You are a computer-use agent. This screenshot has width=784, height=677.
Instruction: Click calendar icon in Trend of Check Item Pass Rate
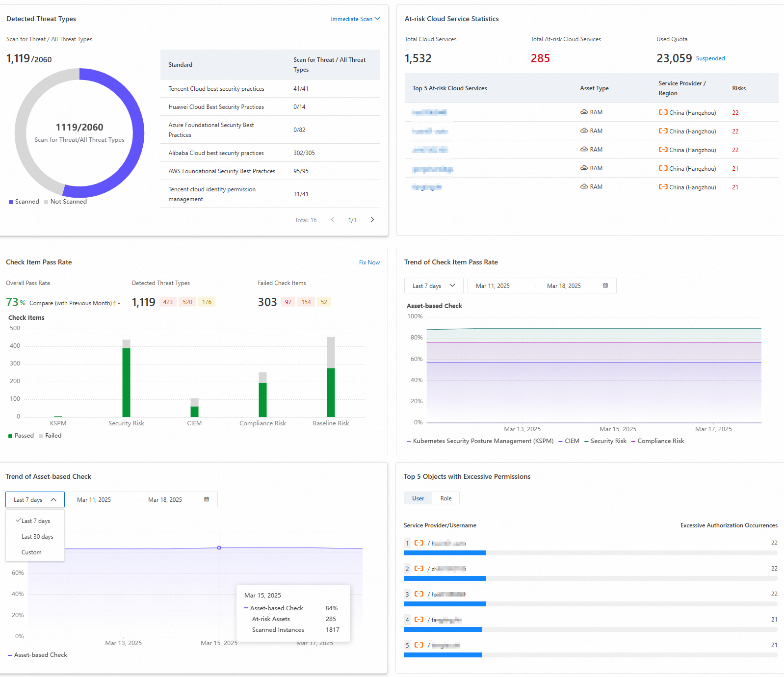[x=605, y=286]
